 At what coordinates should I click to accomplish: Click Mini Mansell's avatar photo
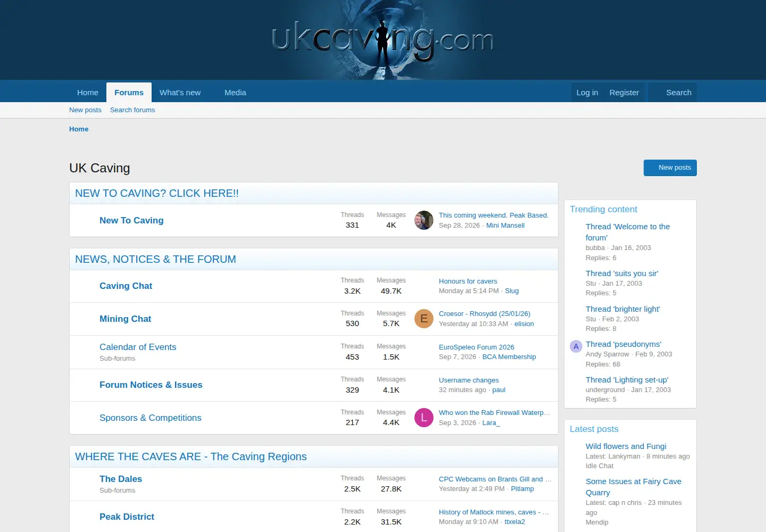(424, 220)
